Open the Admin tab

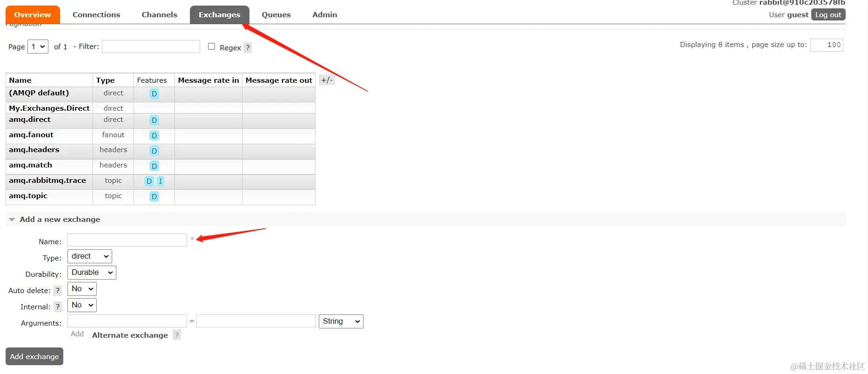pyautogui.click(x=324, y=14)
